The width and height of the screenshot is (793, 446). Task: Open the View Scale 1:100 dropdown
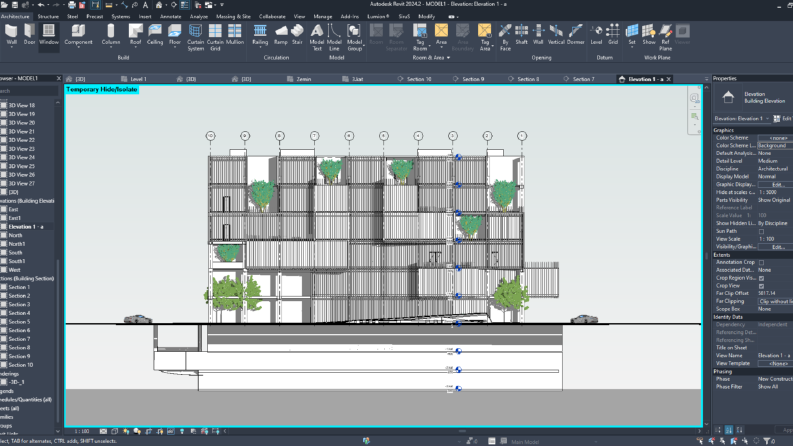click(775, 239)
